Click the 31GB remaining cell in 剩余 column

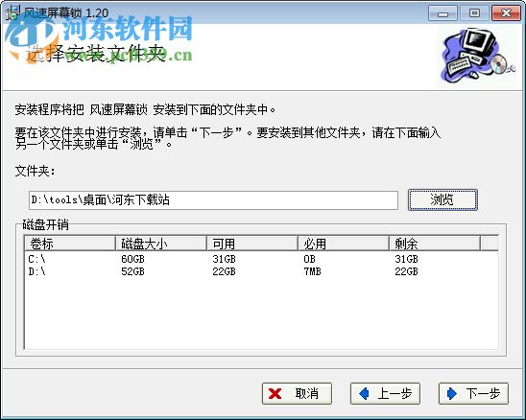(406, 259)
